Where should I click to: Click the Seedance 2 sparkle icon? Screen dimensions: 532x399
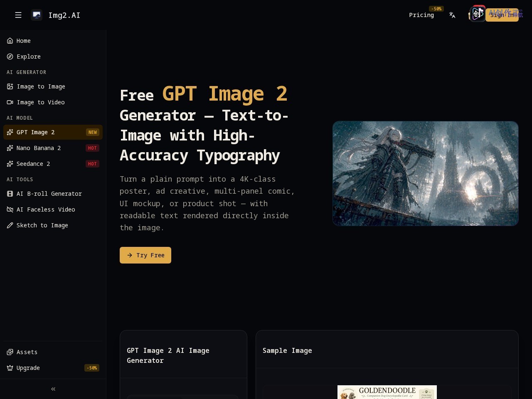(x=10, y=164)
